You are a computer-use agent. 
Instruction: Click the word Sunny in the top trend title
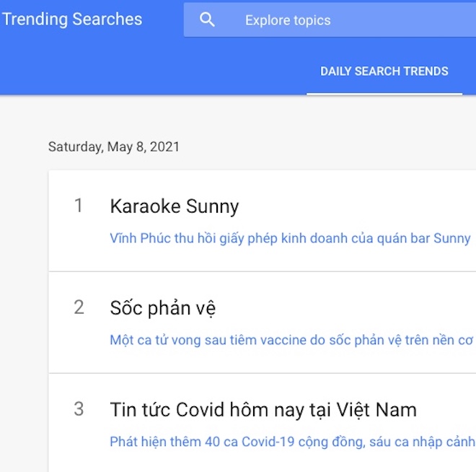[212, 206]
